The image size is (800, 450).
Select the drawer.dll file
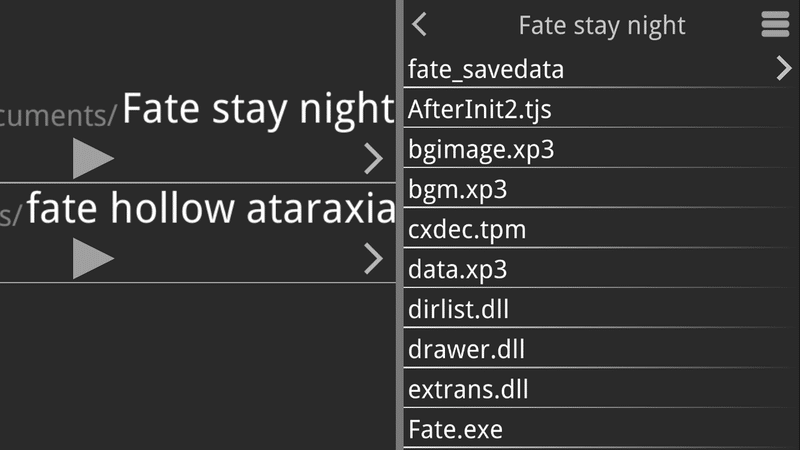click(x=466, y=350)
